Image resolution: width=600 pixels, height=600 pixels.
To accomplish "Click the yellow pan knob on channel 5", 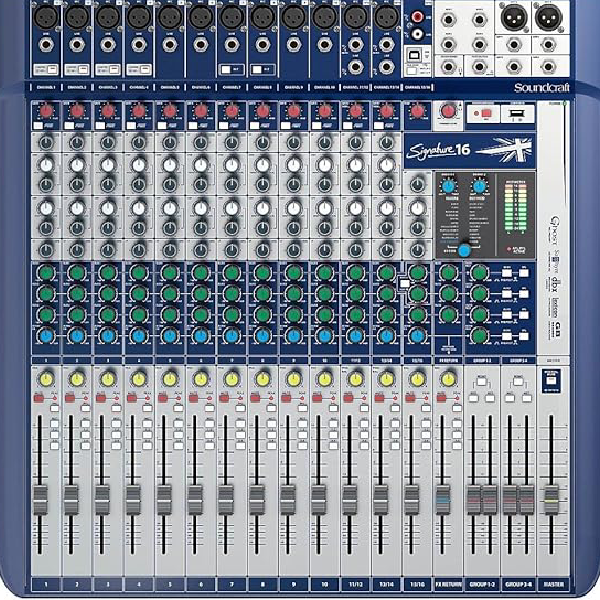I will tap(170, 379).
